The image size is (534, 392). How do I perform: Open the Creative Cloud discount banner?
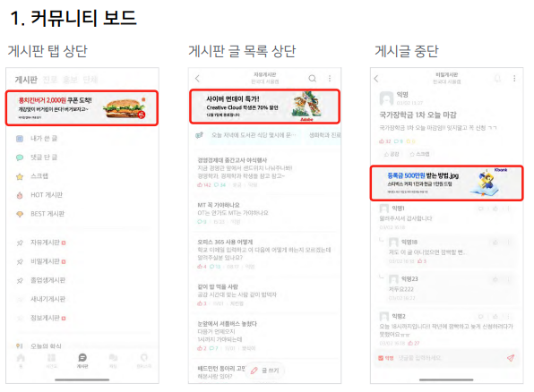coord(264,107)
